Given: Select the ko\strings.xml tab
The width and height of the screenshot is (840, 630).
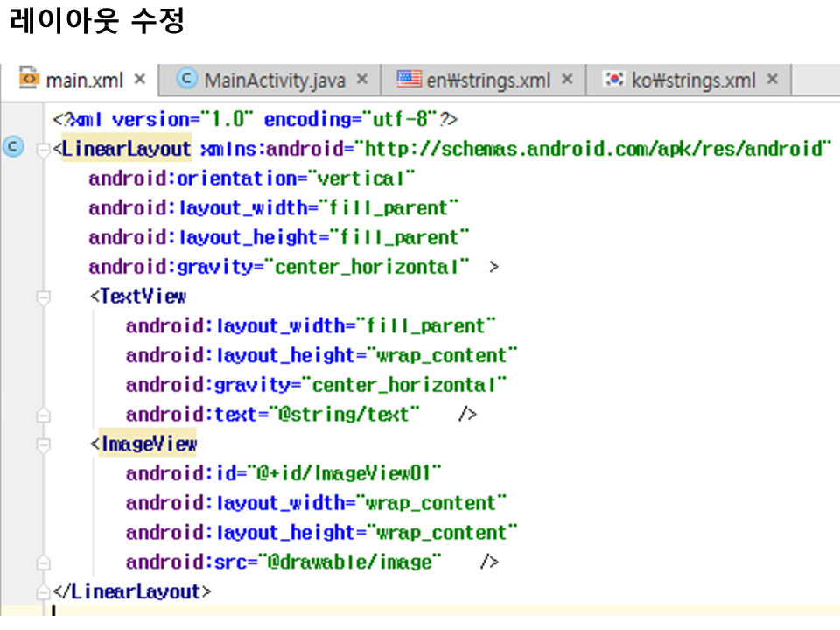Looking at the screenshot, I should (x=693, y=80).
